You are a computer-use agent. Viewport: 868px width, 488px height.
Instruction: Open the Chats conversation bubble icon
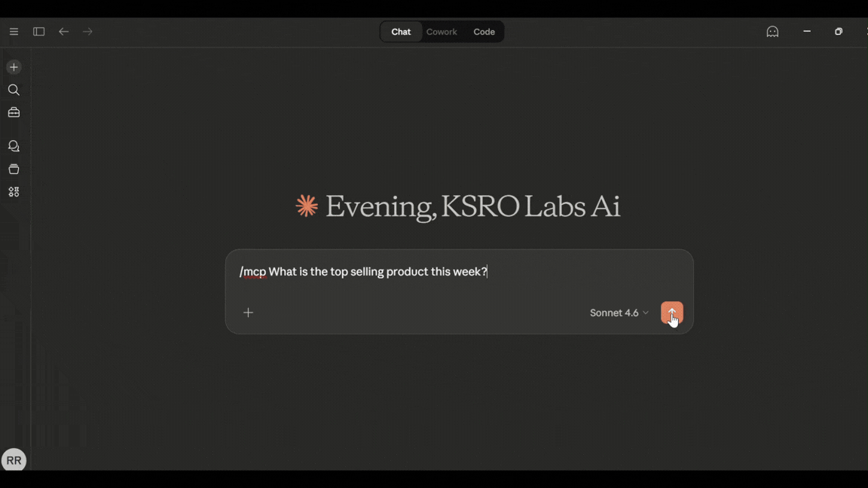pyautogui.click(x=14, y=145)
